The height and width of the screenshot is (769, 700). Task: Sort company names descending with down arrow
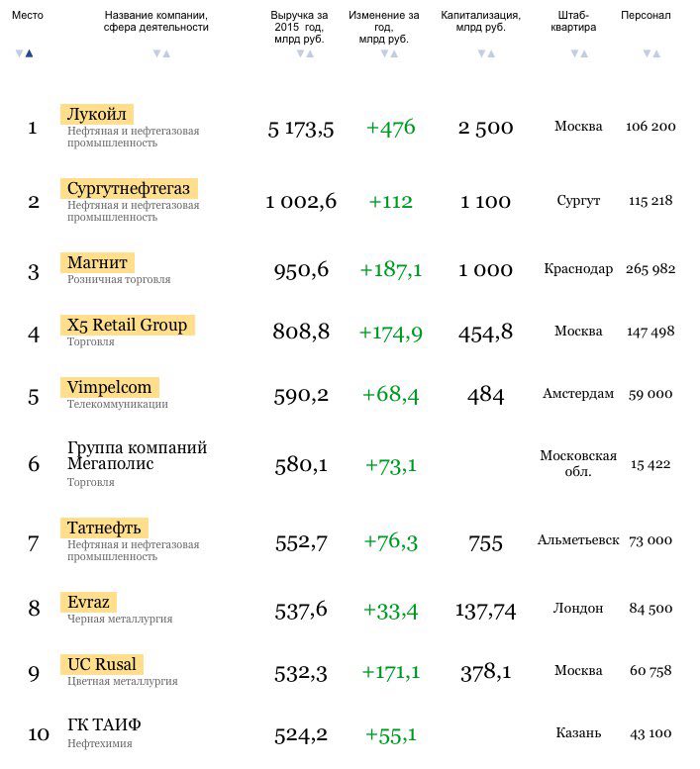click(156, 53)
